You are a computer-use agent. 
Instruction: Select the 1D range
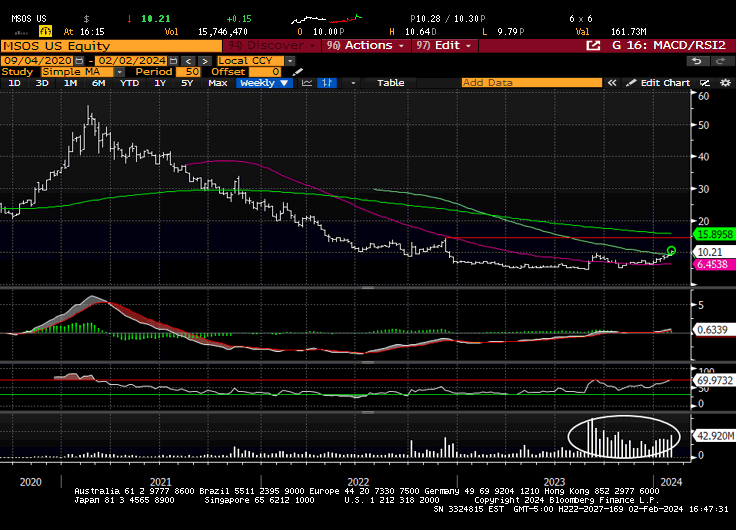click(15, 83)
